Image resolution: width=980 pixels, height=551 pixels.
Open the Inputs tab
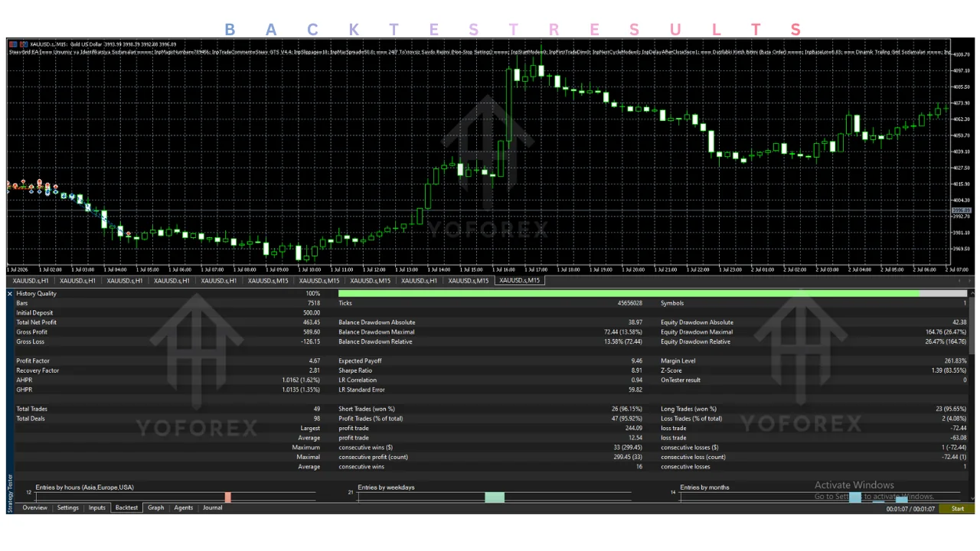tap(97, 507)
